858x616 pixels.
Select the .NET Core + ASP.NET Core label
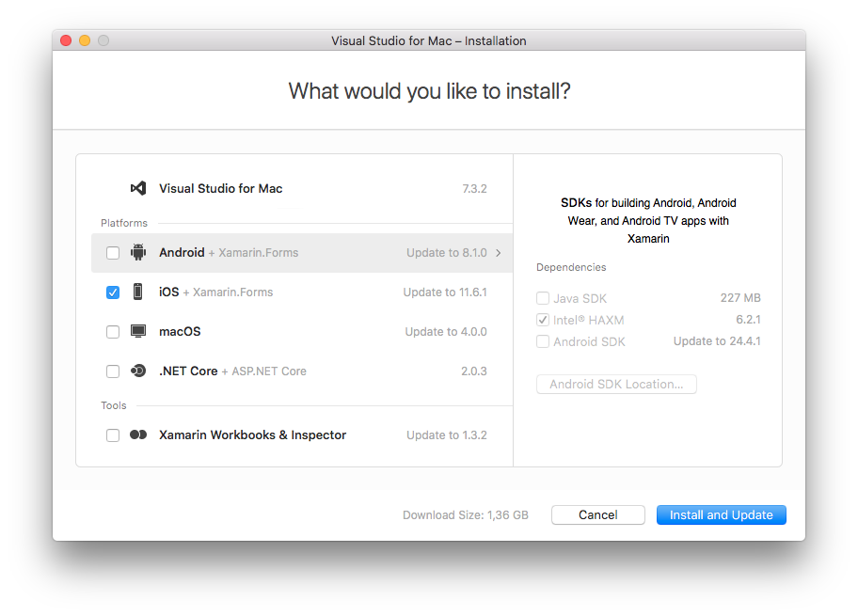[232, 371]
